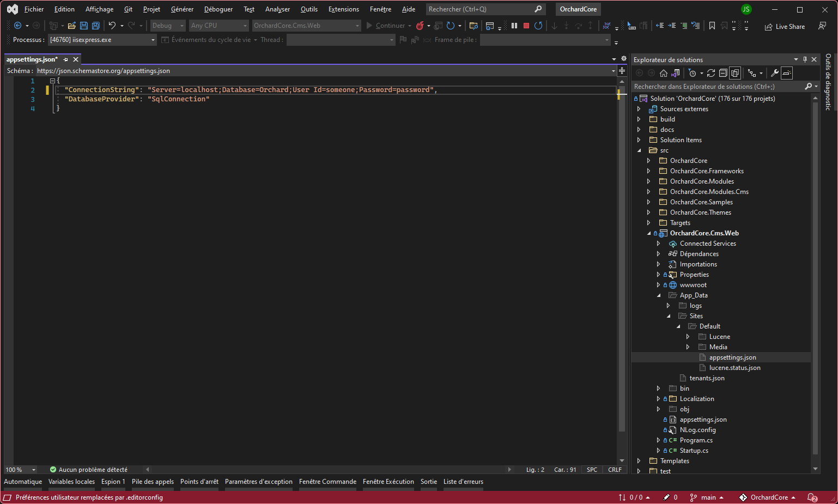This screenshot has width=838, height=504.
Task: Open the Déboguer menu
Action: pyautogui.click(x=217, y=9)
